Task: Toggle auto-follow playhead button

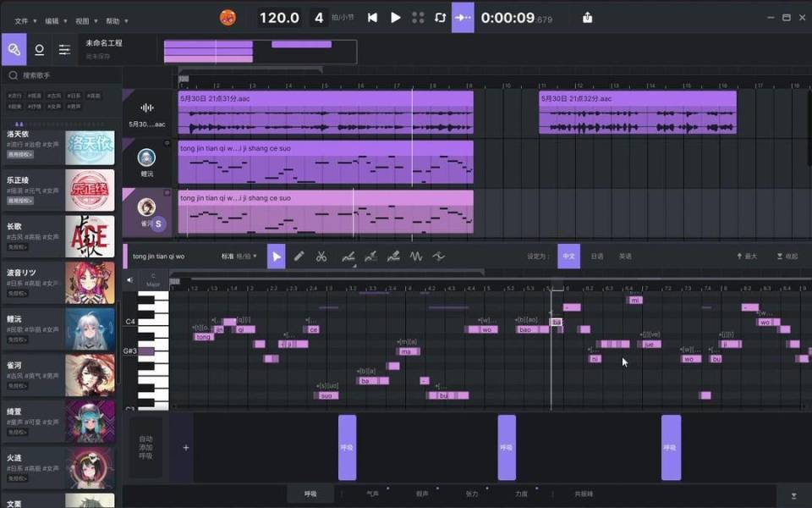Action: coord(463,18)
